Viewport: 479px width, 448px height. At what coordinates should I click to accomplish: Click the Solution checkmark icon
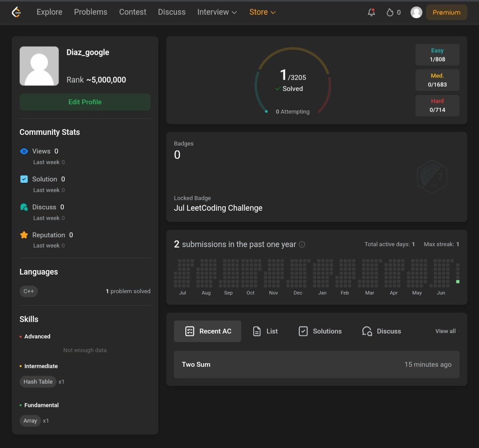click(24, 179)
